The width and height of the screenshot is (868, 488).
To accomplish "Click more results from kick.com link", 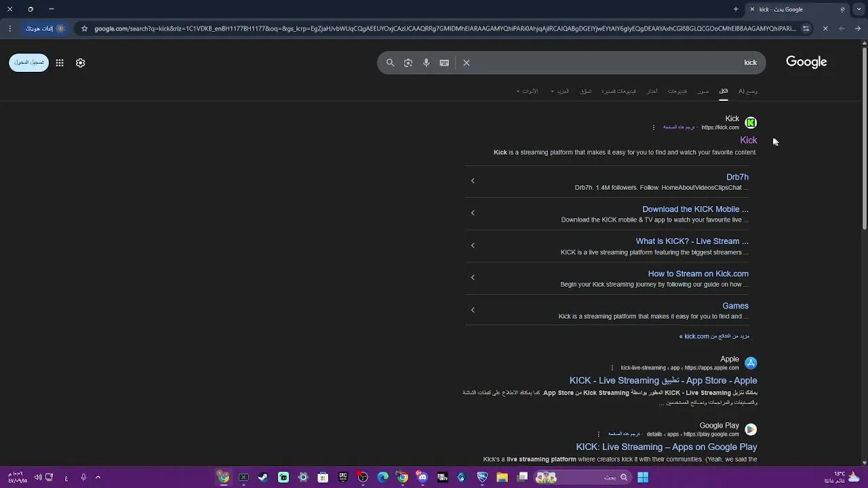I will pyautogui.click(x=714, y=336).
